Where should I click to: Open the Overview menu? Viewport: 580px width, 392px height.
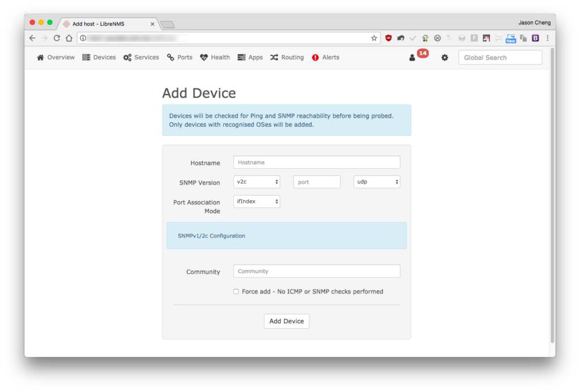pyautogui.click(x=56, y=57)
